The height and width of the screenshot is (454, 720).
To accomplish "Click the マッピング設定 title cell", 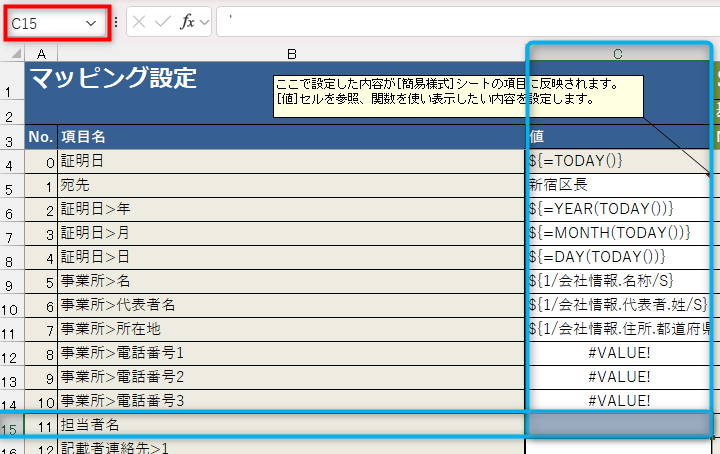I will tap(150, 80).
